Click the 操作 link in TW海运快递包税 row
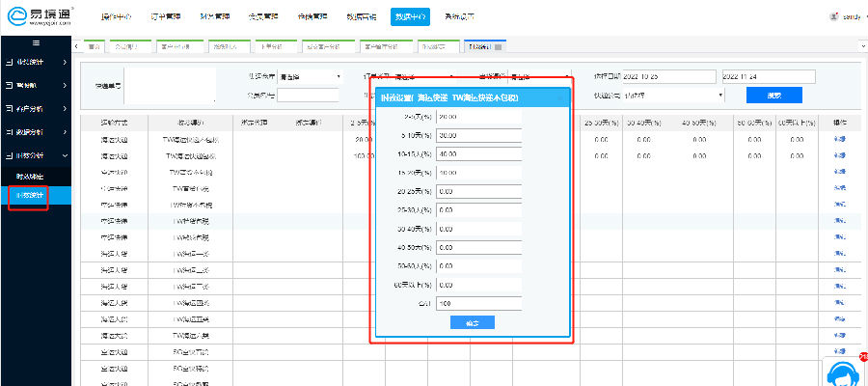The image size is (868, 386). pyautogui.click(x=842, y=156)
